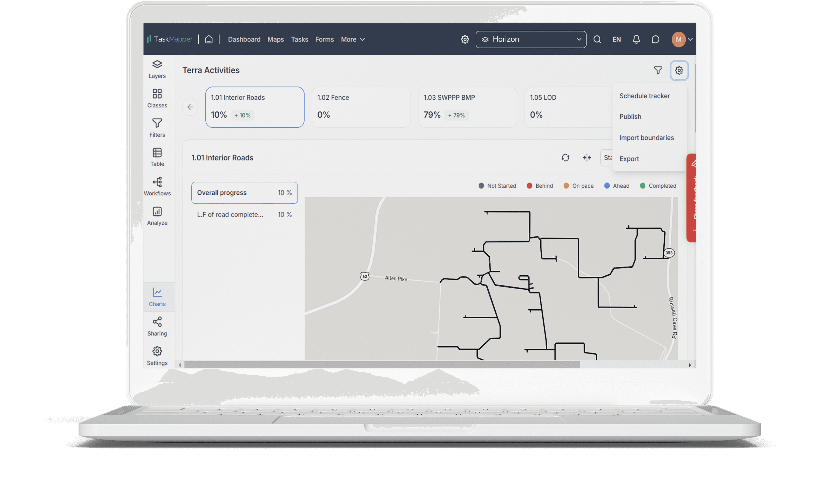Screen dimensions: 828x504
Task: Open the Workflows sidebar icon
Action: (157, 187)
